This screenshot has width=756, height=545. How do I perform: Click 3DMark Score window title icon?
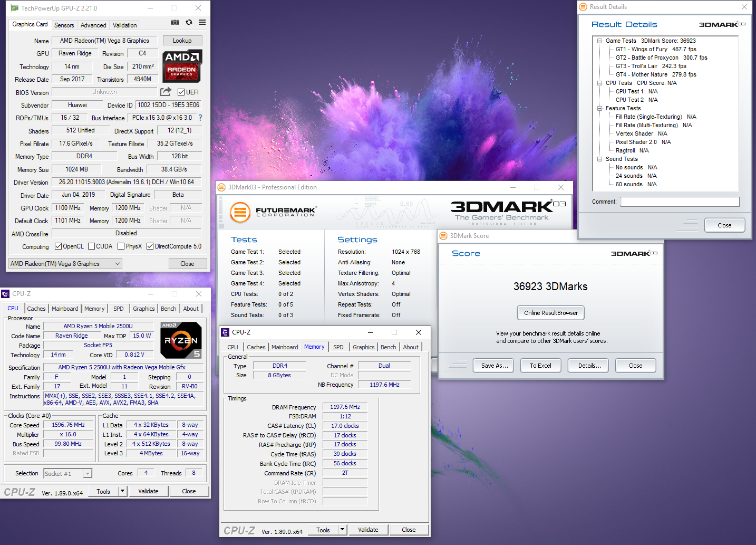point(443,236)
